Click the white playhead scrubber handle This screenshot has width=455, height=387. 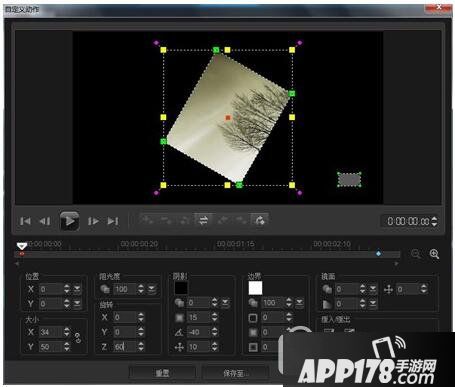(x=22, y=246)
